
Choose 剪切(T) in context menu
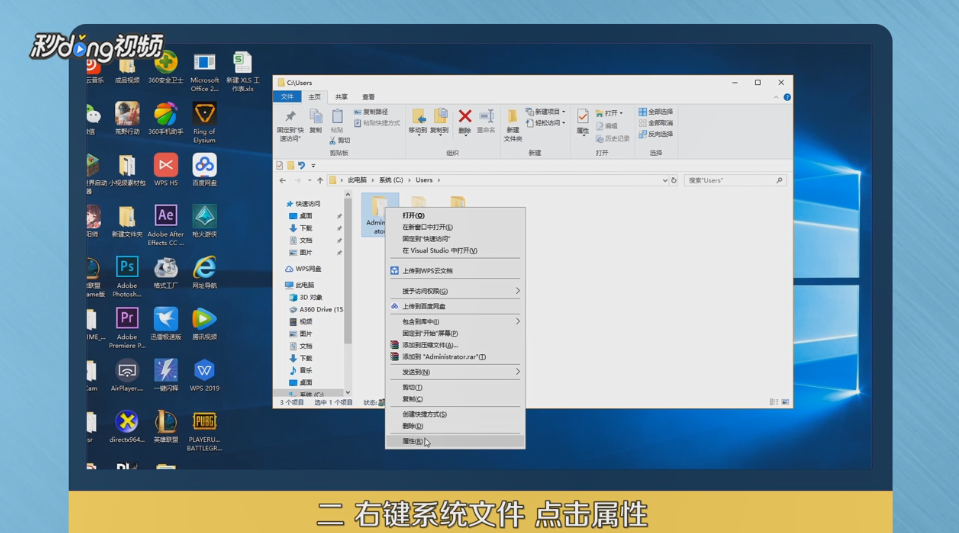click(454, 387)
